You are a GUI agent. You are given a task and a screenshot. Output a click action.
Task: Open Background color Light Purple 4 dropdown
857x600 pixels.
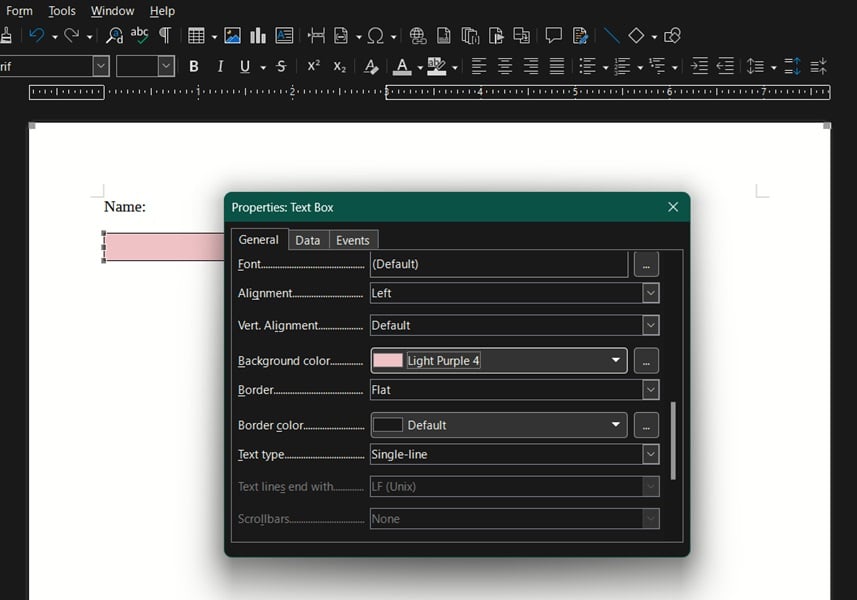pyautogui.click(x=498, y=361)
